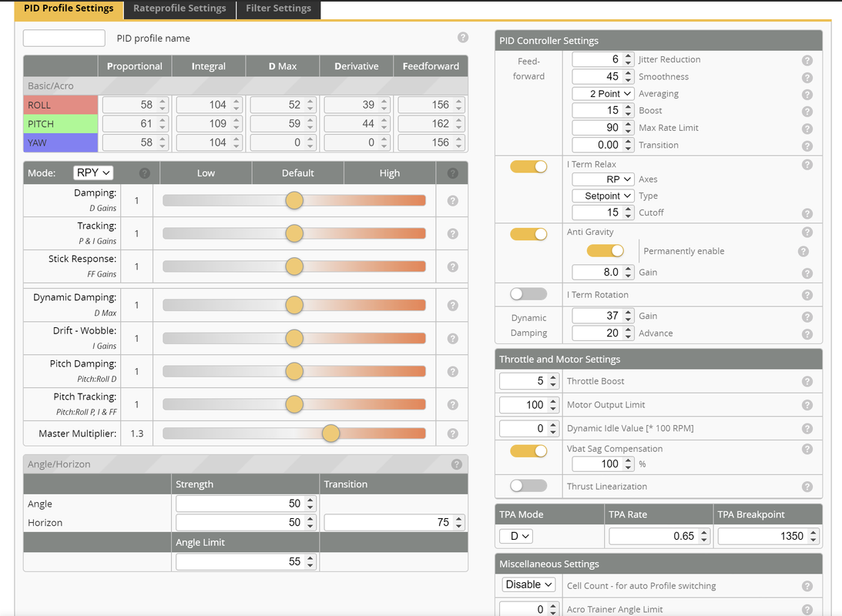Image resolution: width=842 pixels, height=616 pixels.
Task: Click Throttle Boost value field
Action: [529, 381]
